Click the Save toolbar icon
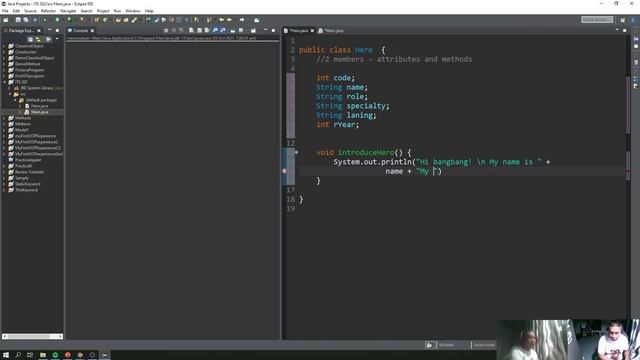The width and height of the screenshot is (640, 360). pyautogui.click(x=18, y=20)
